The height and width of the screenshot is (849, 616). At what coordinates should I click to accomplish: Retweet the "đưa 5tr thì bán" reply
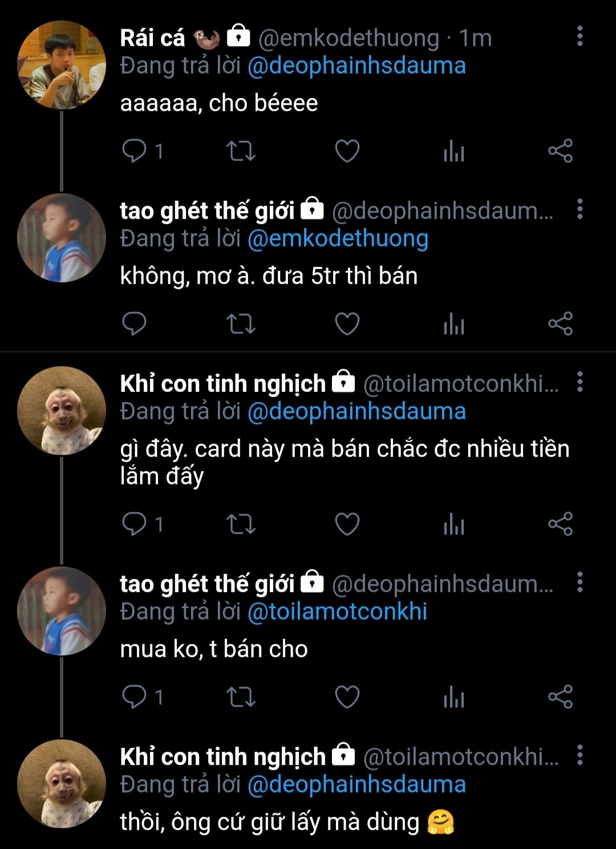[241, 324]
